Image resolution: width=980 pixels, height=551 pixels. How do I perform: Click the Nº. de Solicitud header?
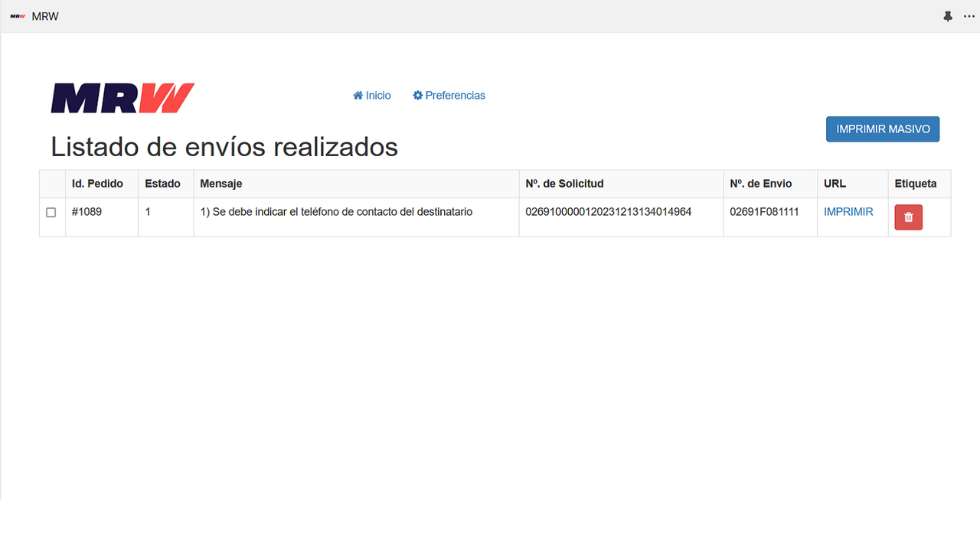[x=564, y=184]
